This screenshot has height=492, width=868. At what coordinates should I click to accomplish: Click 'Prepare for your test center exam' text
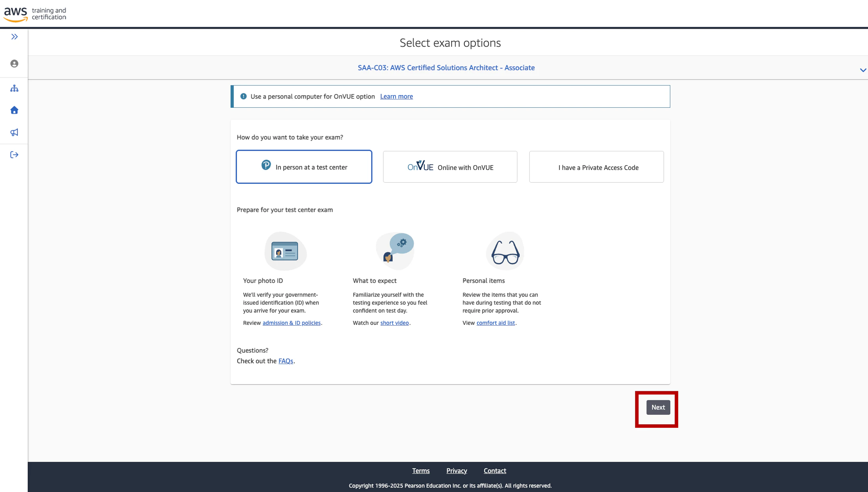(x=285, y=210)
